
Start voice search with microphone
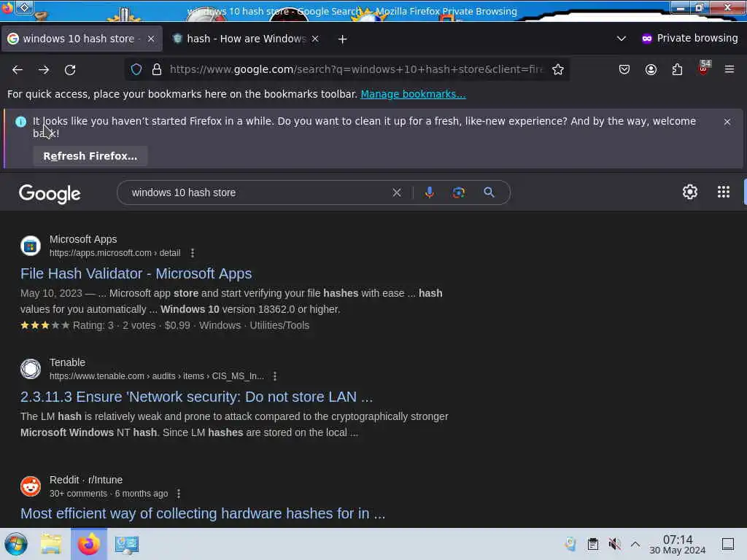[x=429, y=192]
